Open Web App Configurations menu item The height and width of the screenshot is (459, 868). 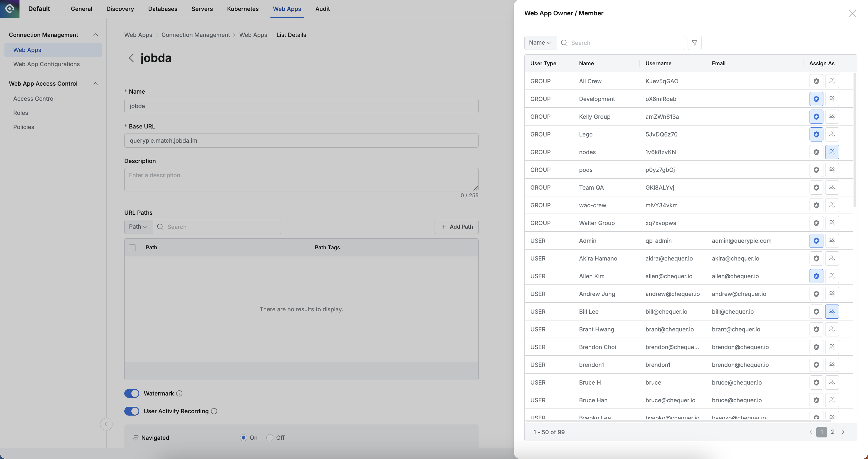(47, 64)
